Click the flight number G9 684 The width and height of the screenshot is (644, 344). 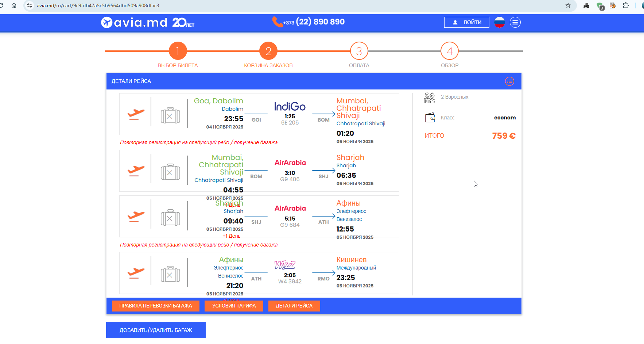pos(290,225)
